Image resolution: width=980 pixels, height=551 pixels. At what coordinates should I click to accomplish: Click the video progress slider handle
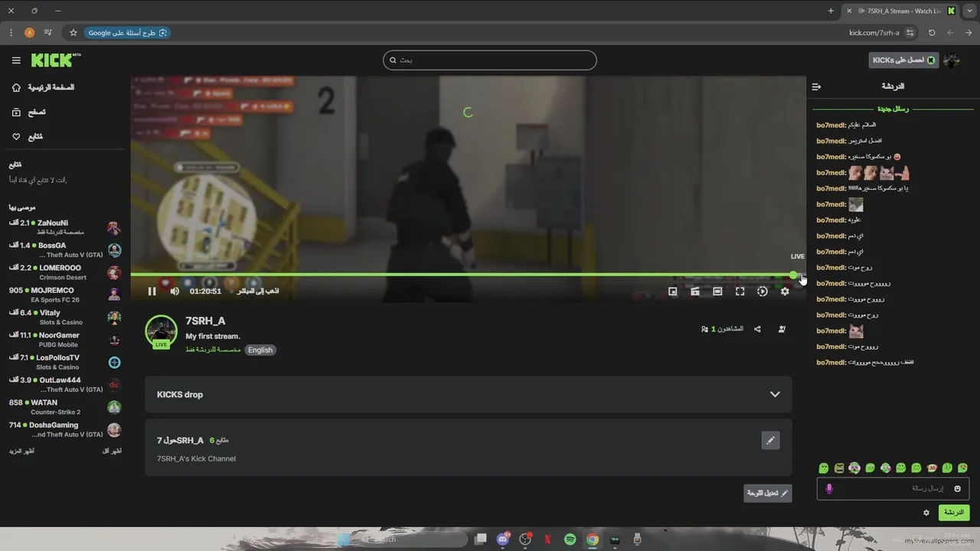click(x=793, y=275)
